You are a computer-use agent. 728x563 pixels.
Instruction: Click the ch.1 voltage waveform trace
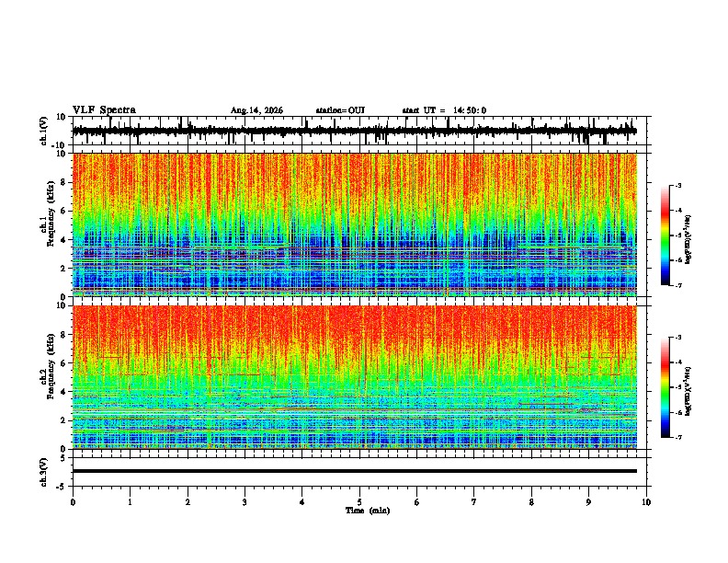[x=355, y=131]
